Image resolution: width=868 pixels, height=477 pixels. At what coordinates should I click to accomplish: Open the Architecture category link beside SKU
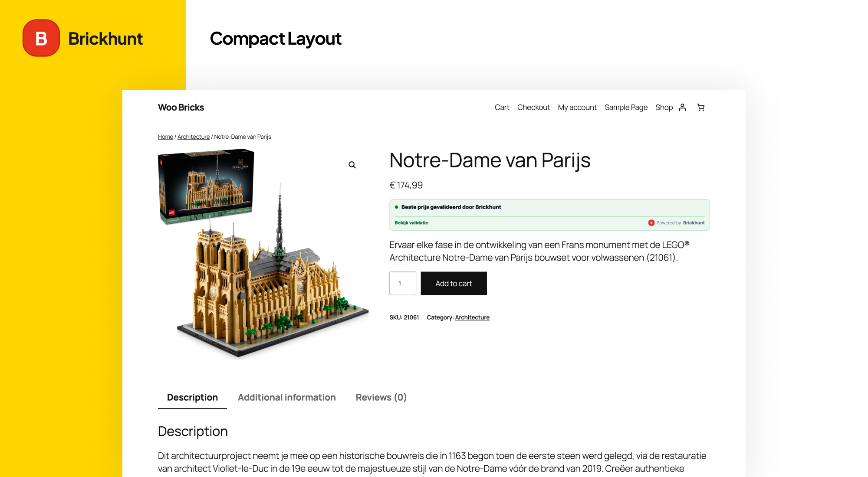pos(472,317)
